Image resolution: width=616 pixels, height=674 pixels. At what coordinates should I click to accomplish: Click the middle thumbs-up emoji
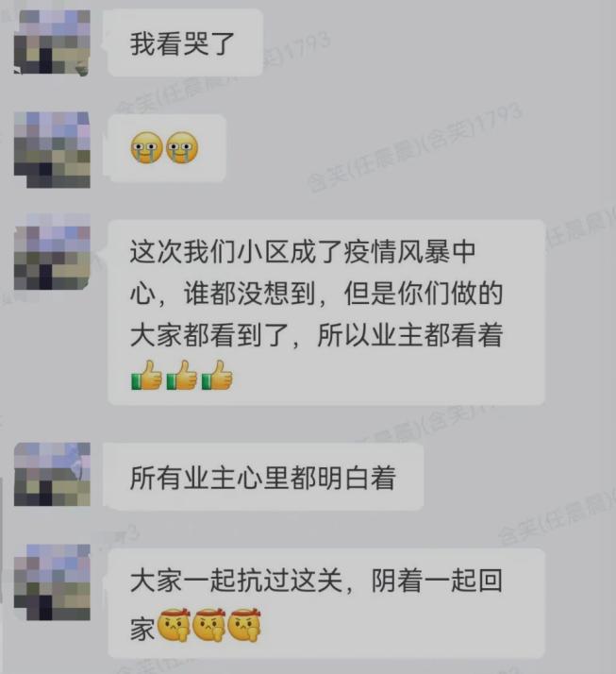pos(182,376)
